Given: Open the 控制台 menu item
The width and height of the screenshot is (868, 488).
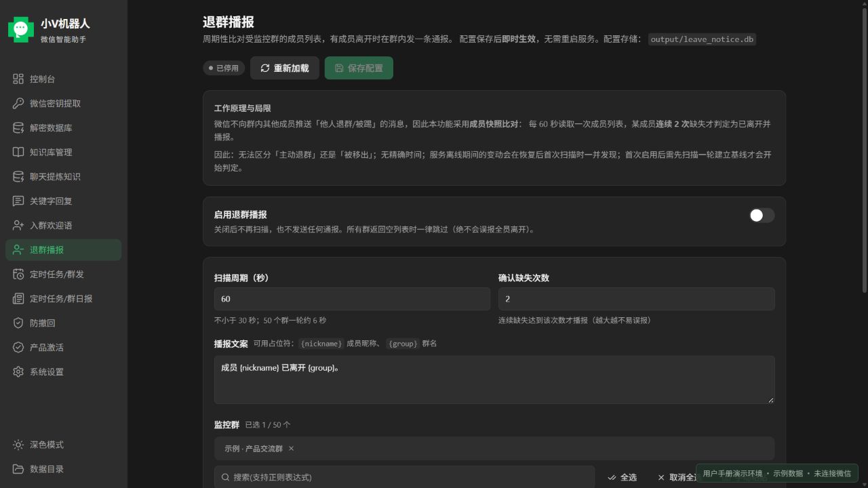Looking at the screenshot, I should [x=64, y=79].
